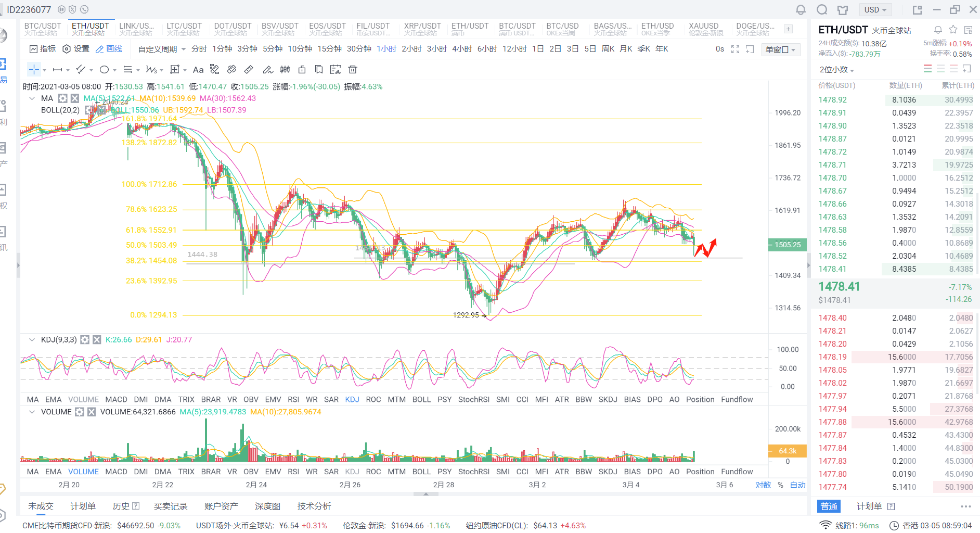Switch to the XAUUSD symbol tab
The image size is (980, 533).
[706, 29]
